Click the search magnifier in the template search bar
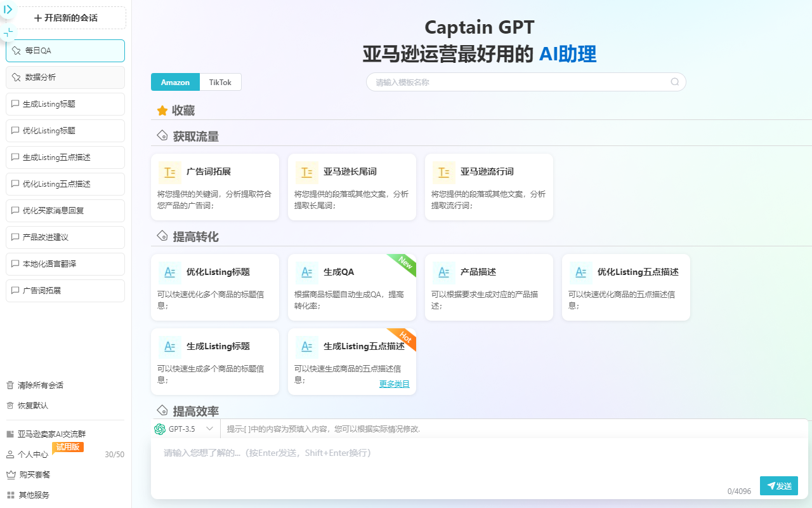The height and width of the screenshot is (508, 812). 674,81
